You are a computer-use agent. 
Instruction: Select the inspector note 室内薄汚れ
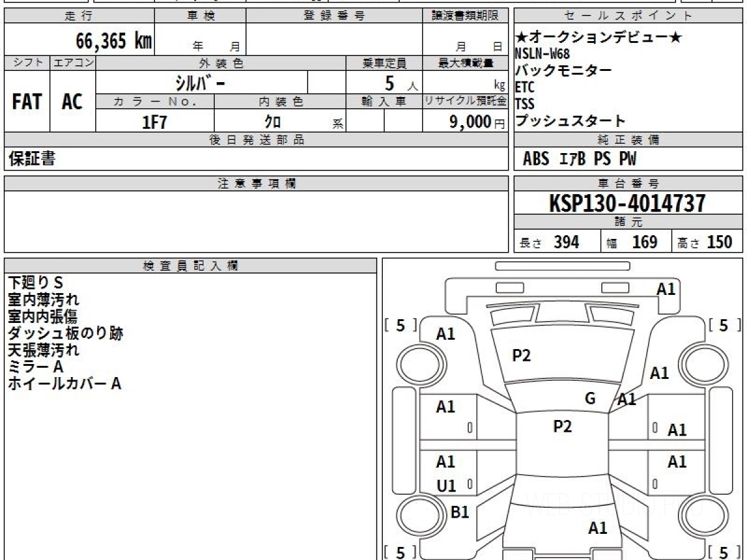pyautogui.click(x=44, y=300)
